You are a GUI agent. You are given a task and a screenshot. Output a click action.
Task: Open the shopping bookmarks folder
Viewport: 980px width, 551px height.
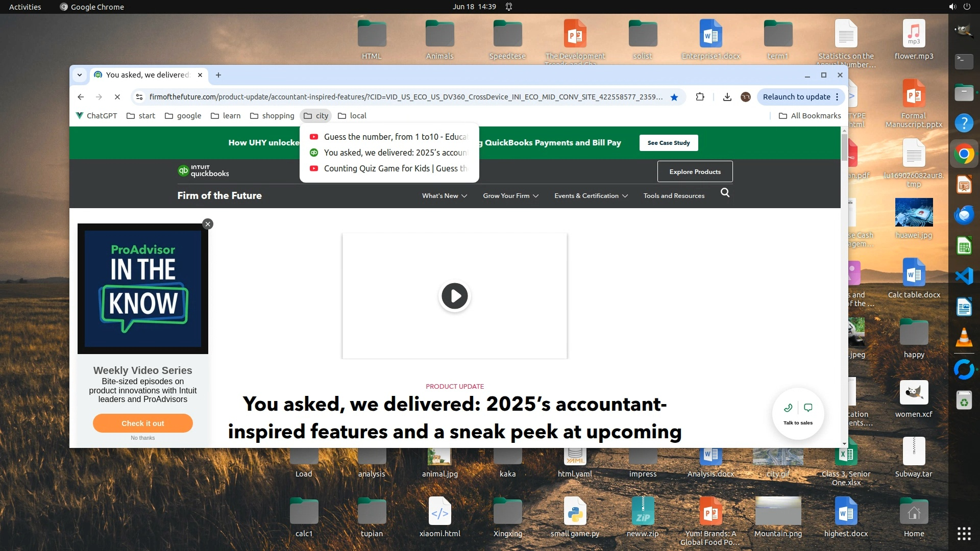272,116
